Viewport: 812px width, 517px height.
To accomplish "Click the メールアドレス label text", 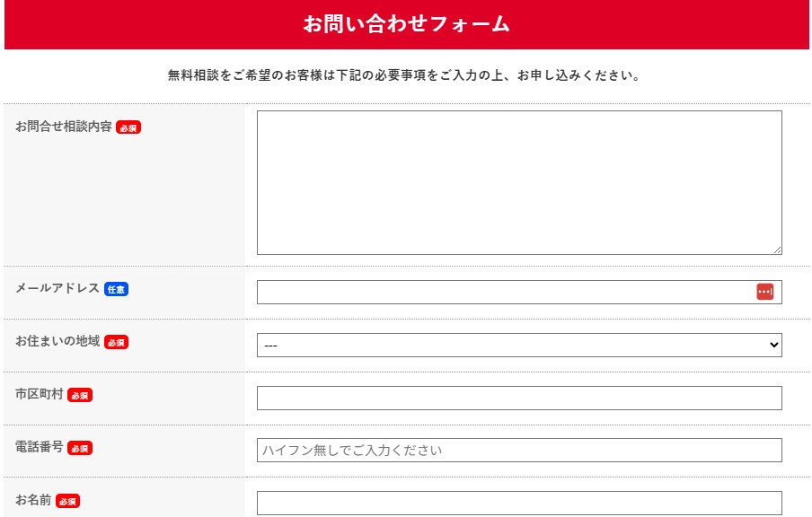I will 57,288.
